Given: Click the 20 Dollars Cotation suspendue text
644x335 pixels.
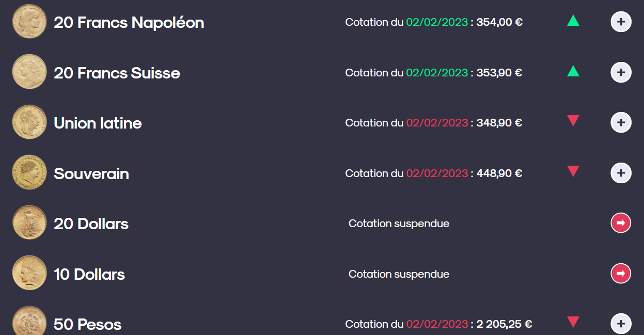Looking at the screenshot, I should click(399, 224).
